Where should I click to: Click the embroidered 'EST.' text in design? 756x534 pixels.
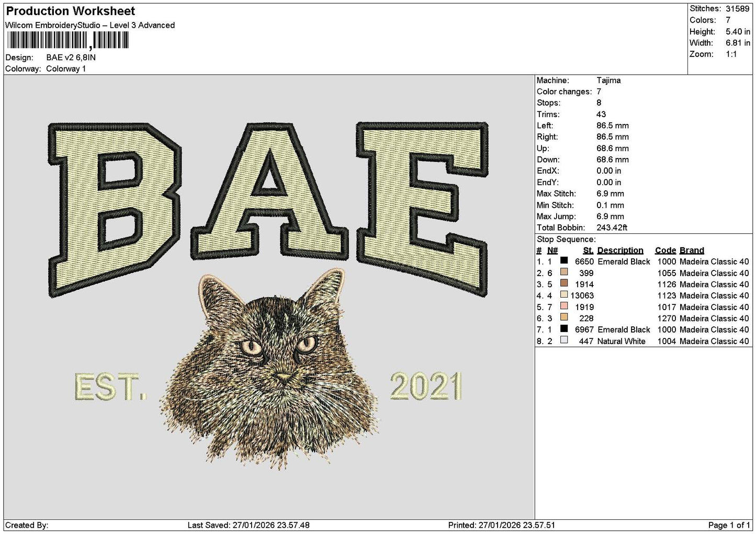click(110, 387)
